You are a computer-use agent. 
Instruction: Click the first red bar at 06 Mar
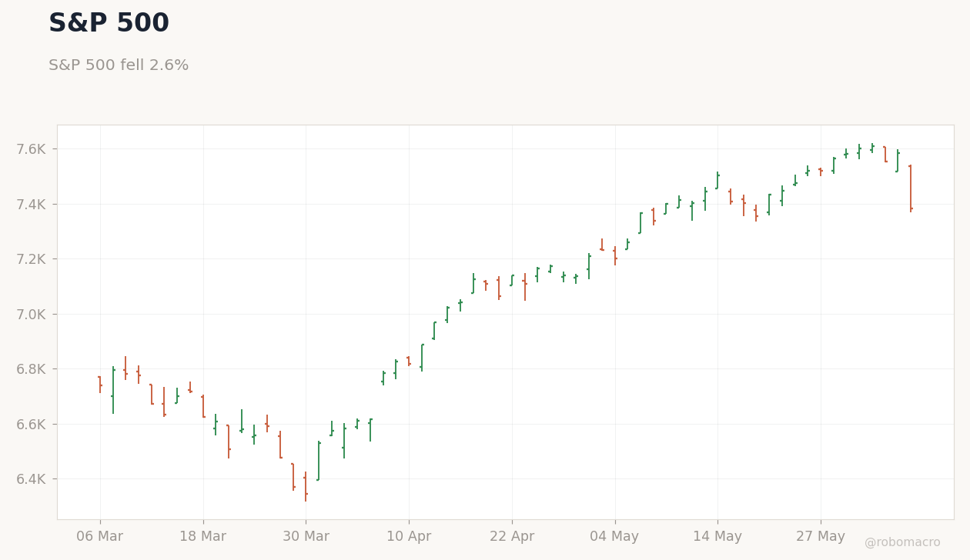pyautogui.click(x=100, y=385)
